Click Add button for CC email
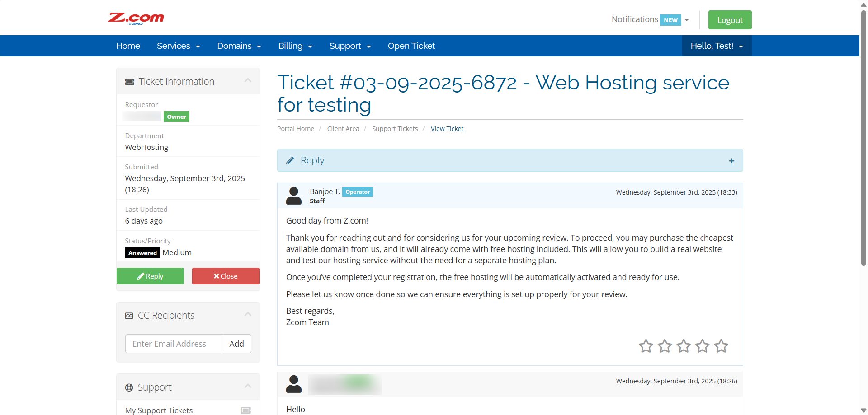 click(x=236, y=344)
